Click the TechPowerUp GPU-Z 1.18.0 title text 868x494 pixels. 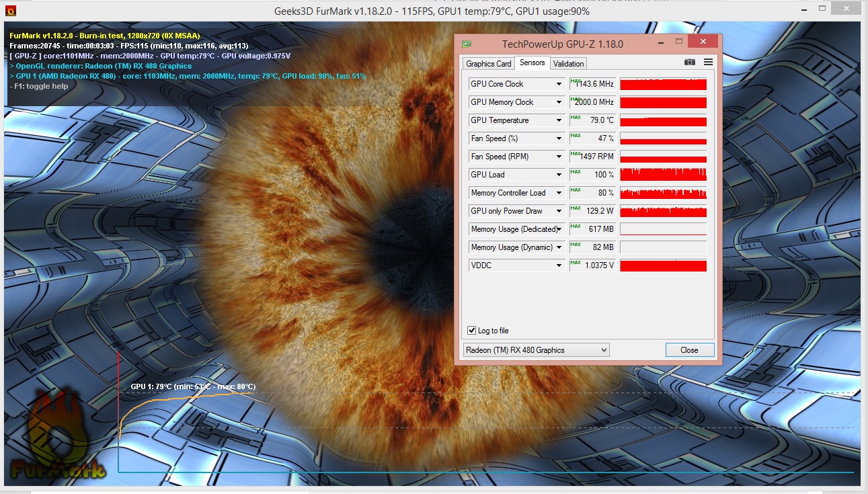click(563, 44)
